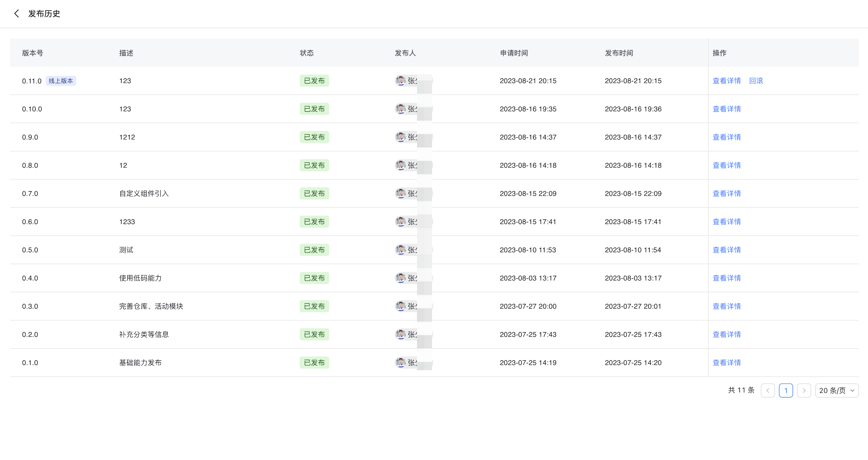Open 查看详情 for version 0.11.0
This screenshot has width=868, height=460.
click(x=727, y=81)
